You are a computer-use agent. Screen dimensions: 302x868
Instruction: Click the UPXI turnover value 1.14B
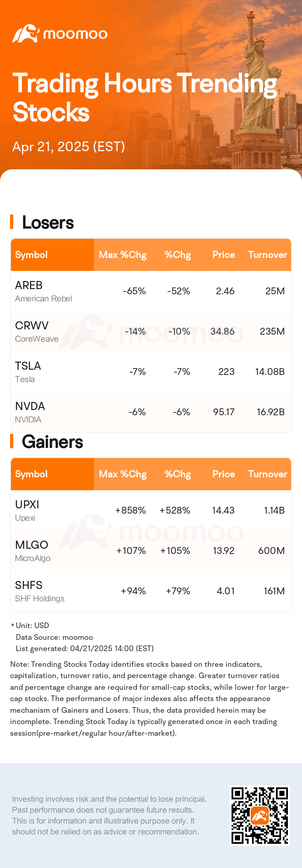tap(274, 510)
